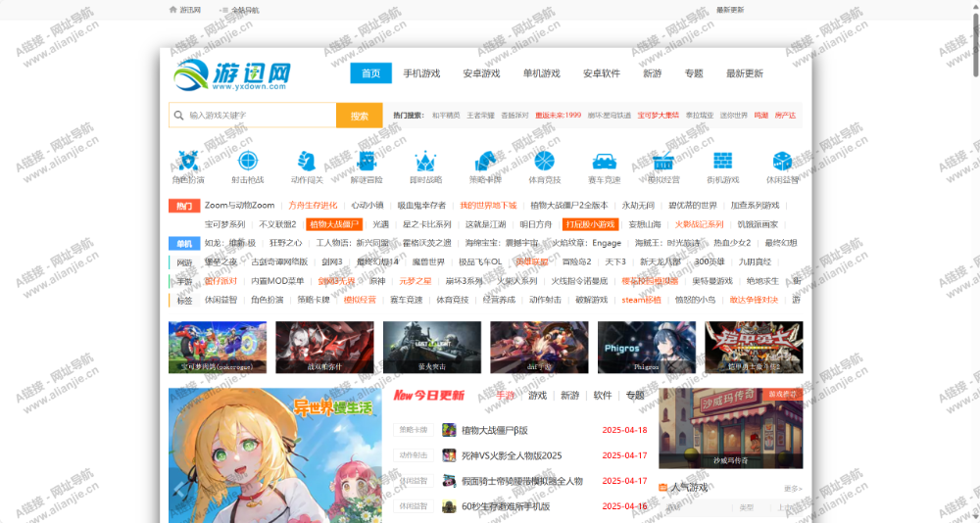
Task: Open the 铠甲勇士 game thumbnail
Action: tap(755, 348)
